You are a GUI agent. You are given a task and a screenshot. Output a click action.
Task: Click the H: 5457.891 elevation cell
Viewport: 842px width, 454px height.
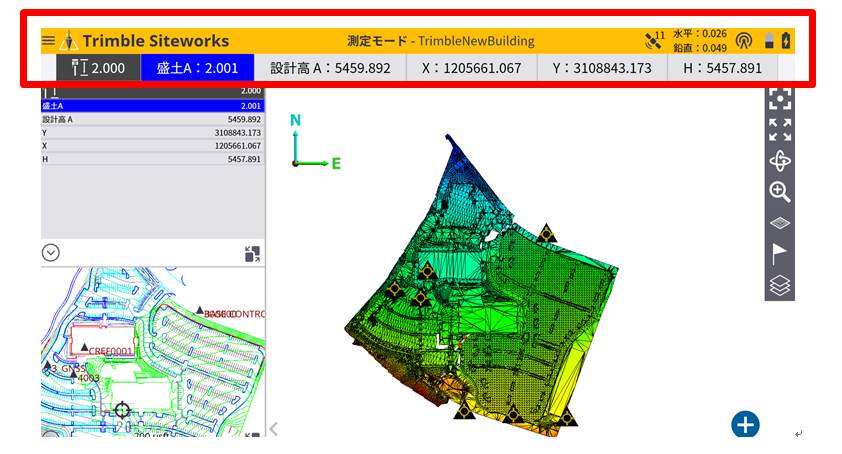click(x=722, y=69)
